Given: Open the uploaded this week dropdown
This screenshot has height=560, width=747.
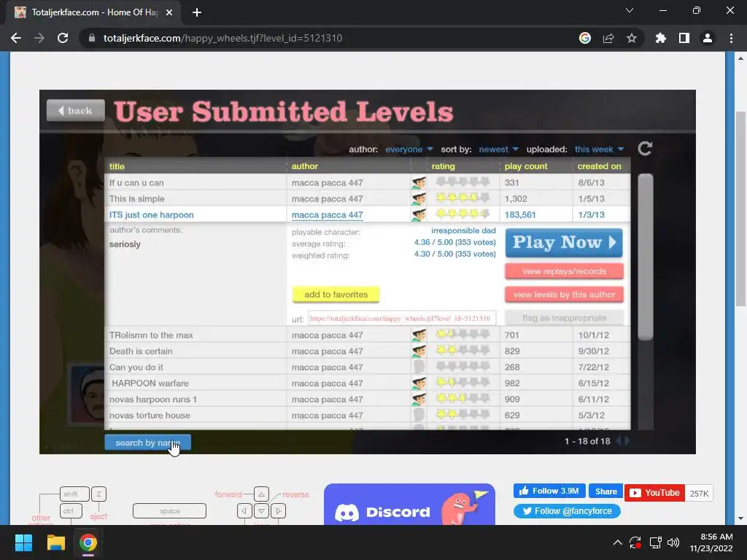Looking at the screenshot, I should tap(600, 149).
